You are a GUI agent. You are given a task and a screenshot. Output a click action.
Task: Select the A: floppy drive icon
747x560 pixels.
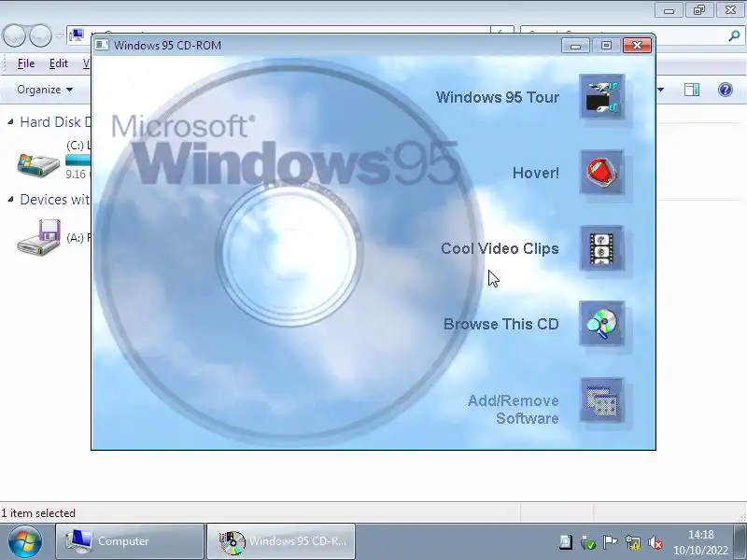pyautogui.click(x=38, y=237)
